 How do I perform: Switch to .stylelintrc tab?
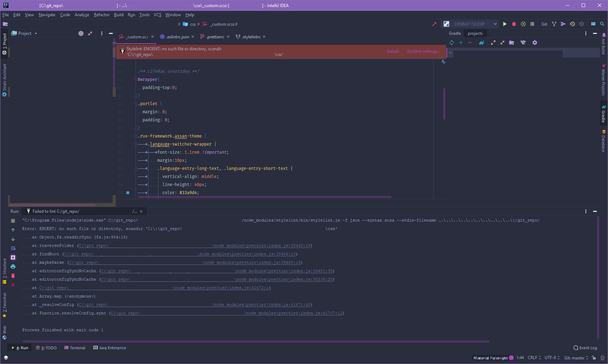tap(251, 37)
